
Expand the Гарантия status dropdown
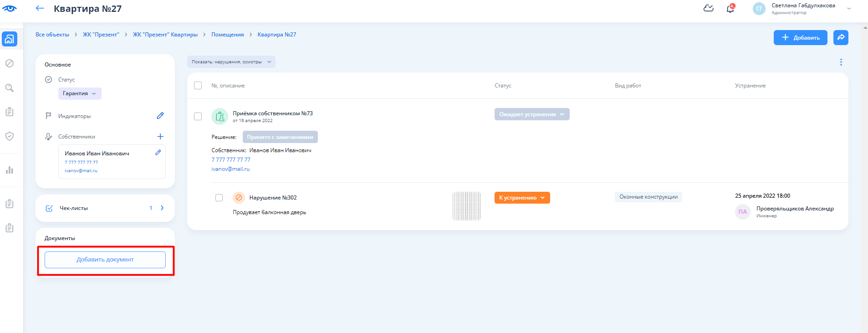click(x=80, y=93)
